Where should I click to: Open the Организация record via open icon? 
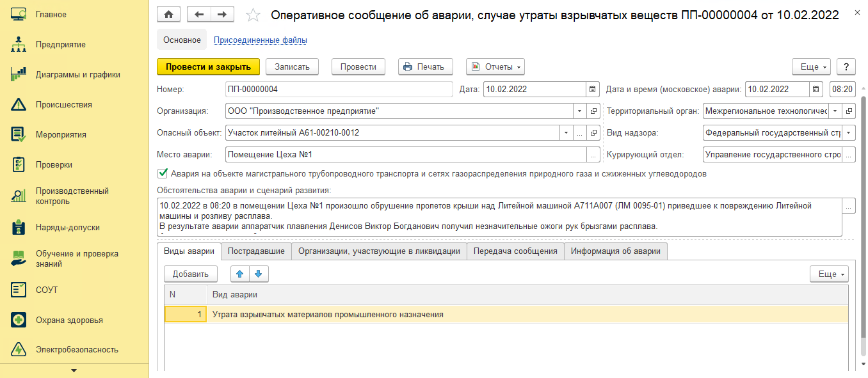[593, 111]
